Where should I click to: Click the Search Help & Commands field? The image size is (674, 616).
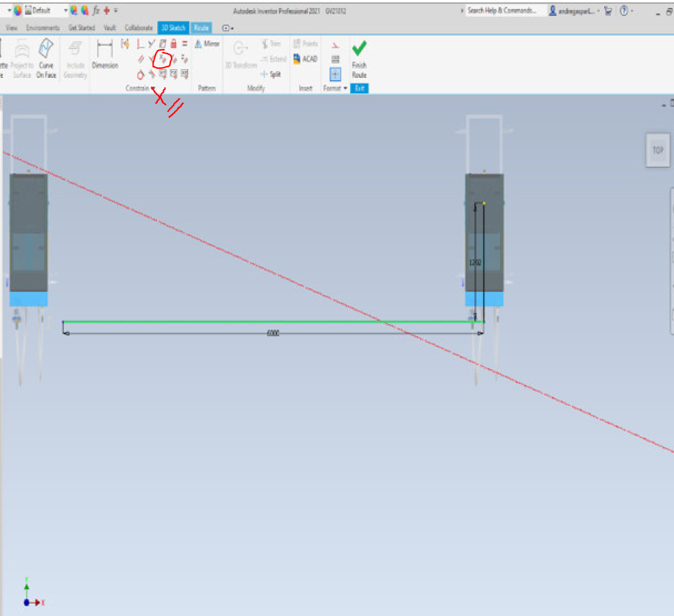[505, 10]
